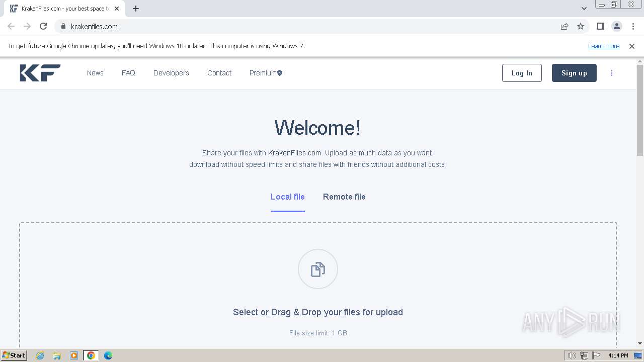The width and height of the screenshot is (644, 362).
Task: Focus the address bar showing krakenfiles.com
Action: coord(312,26)
